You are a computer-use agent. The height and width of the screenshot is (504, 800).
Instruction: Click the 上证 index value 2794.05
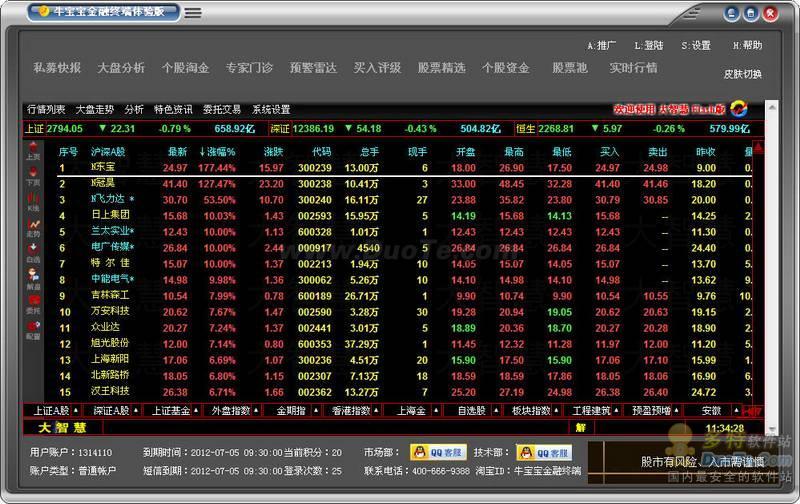click(65, 129)
